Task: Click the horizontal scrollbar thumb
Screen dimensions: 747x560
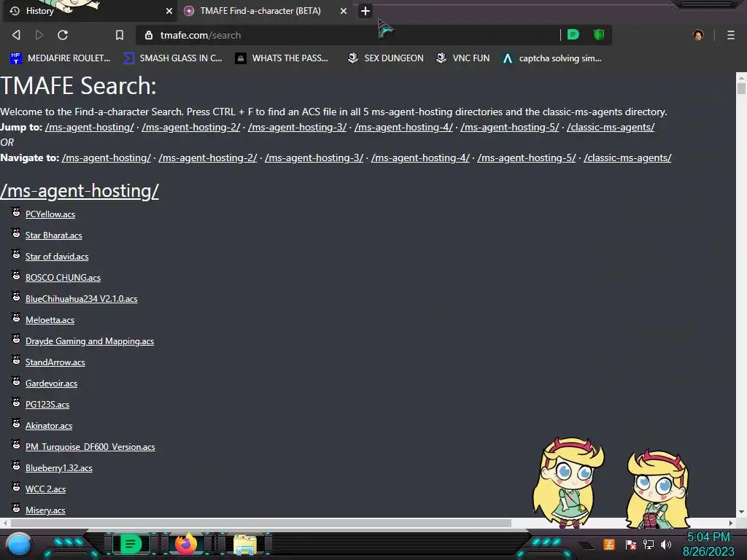Action: pyautogui.click(x=260, y=523)
